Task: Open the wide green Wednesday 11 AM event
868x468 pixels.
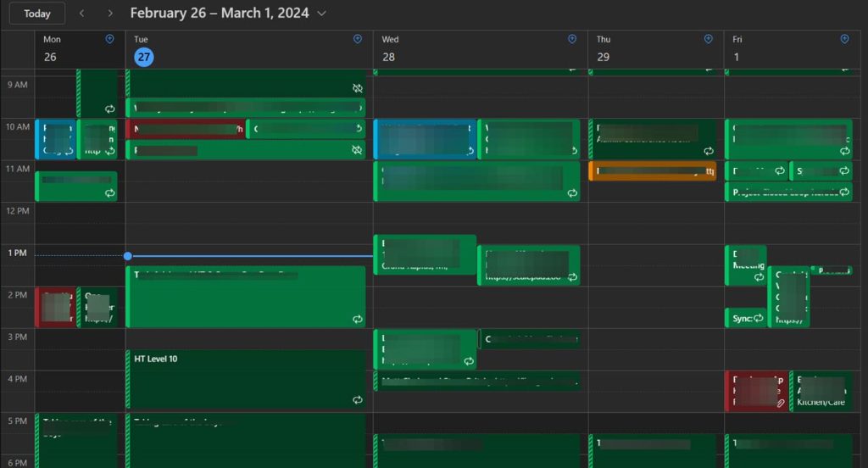Action: [476, 181]
